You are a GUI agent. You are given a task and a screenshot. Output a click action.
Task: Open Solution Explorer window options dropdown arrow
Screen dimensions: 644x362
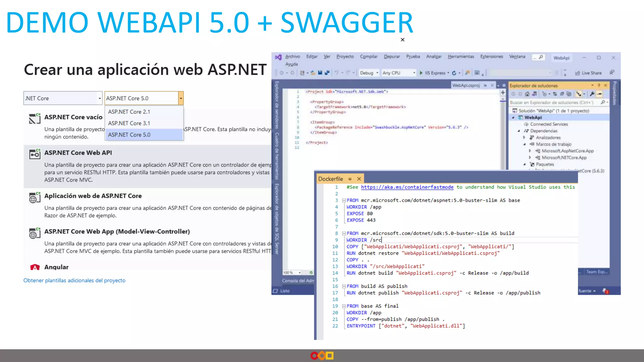[x=592, y=85]
